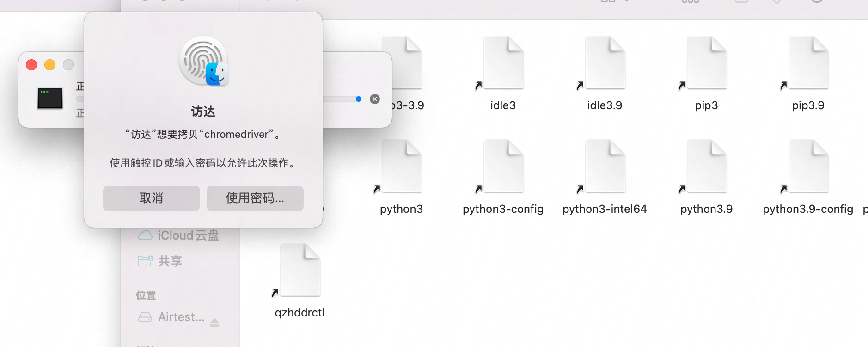Select the python3-config file

click(x=503, y=167)
